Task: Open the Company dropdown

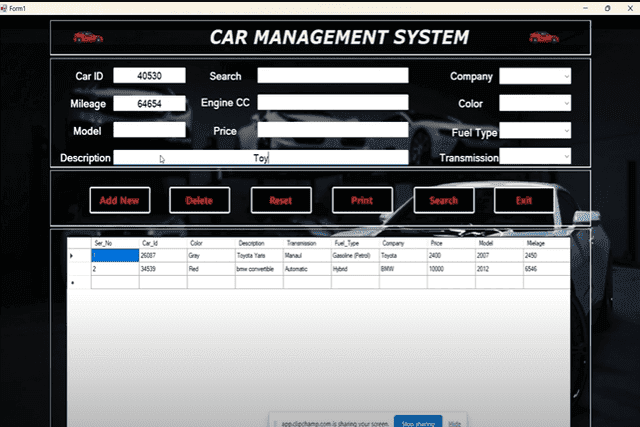Action: (x=535, y=76)
